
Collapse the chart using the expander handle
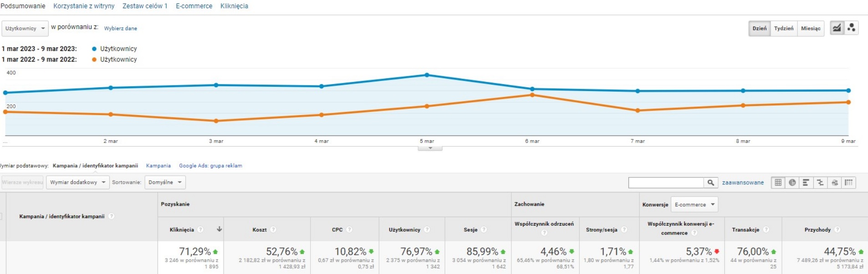430,148
